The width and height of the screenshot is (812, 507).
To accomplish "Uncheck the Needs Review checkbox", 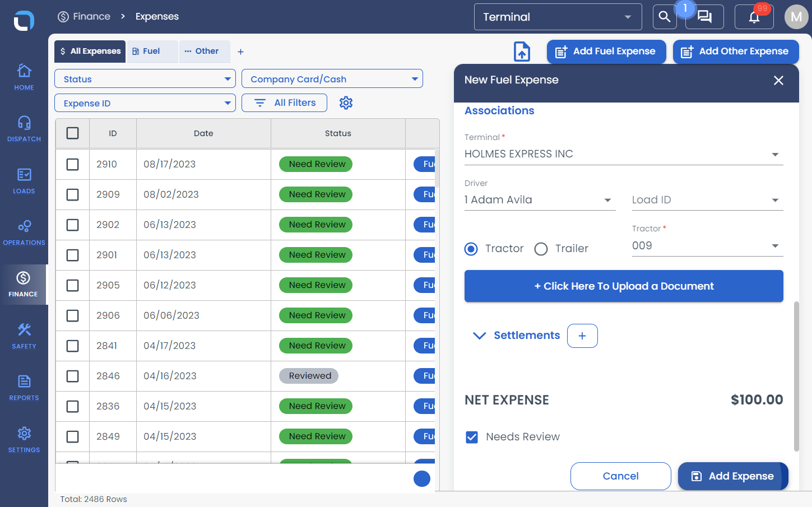I will 472,437.
